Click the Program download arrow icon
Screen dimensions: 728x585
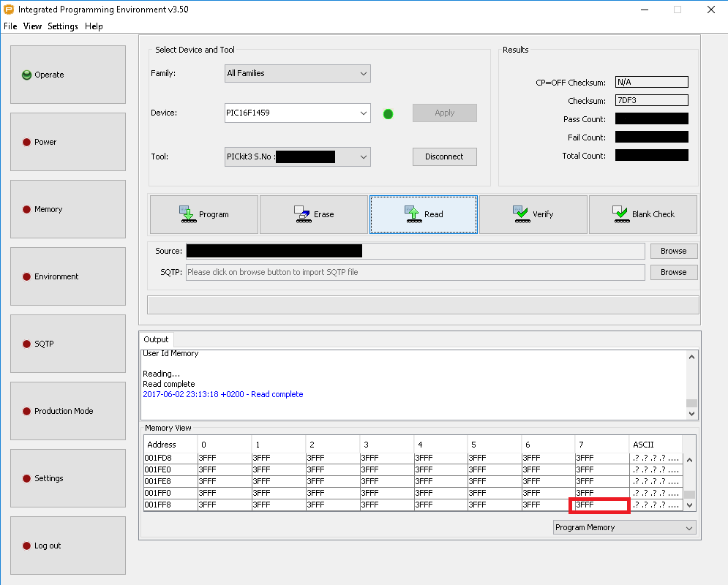click(x=187, y=214)
